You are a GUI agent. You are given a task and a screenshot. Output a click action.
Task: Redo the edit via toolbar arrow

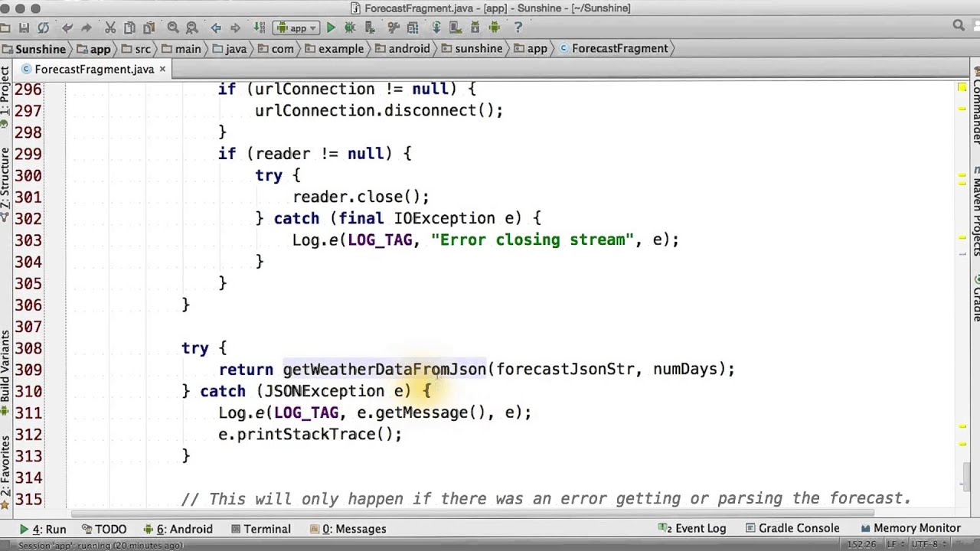click(87, 28)
